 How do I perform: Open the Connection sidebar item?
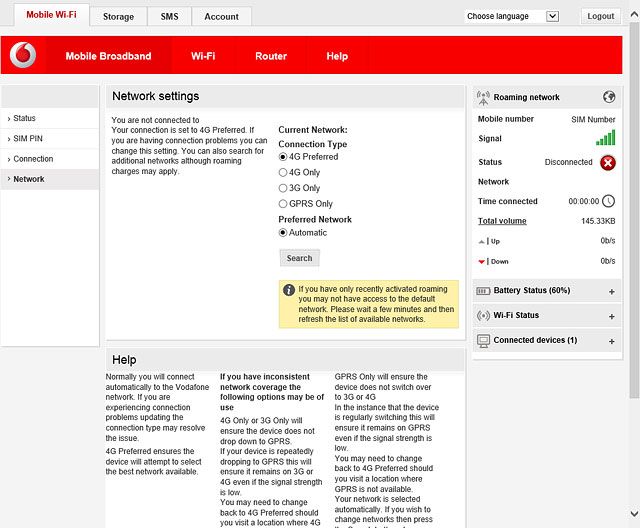[50, 159]
